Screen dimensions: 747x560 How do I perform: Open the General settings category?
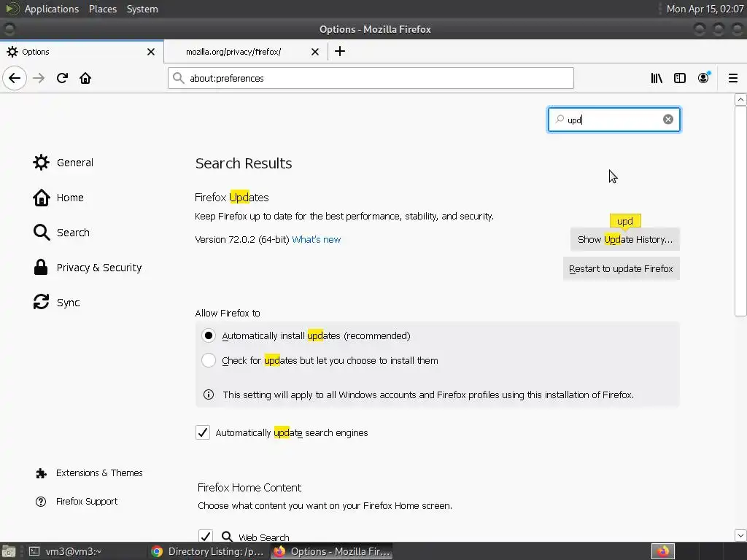(63, 163)
